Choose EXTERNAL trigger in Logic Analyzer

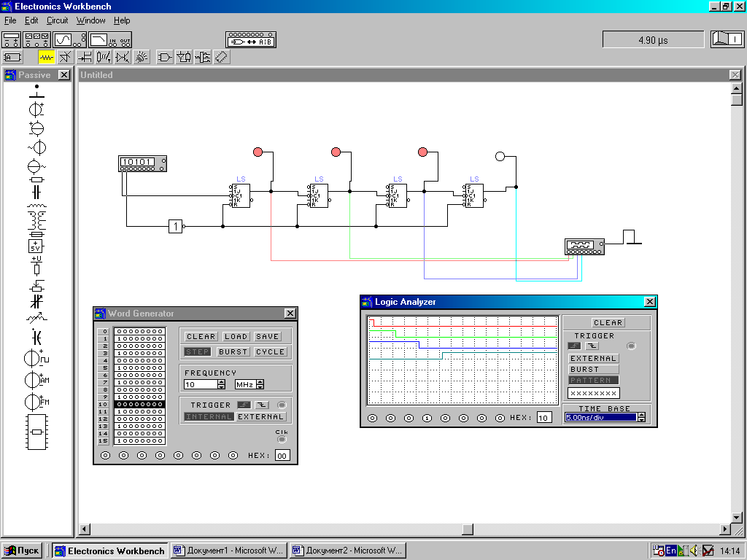(593, 359)
